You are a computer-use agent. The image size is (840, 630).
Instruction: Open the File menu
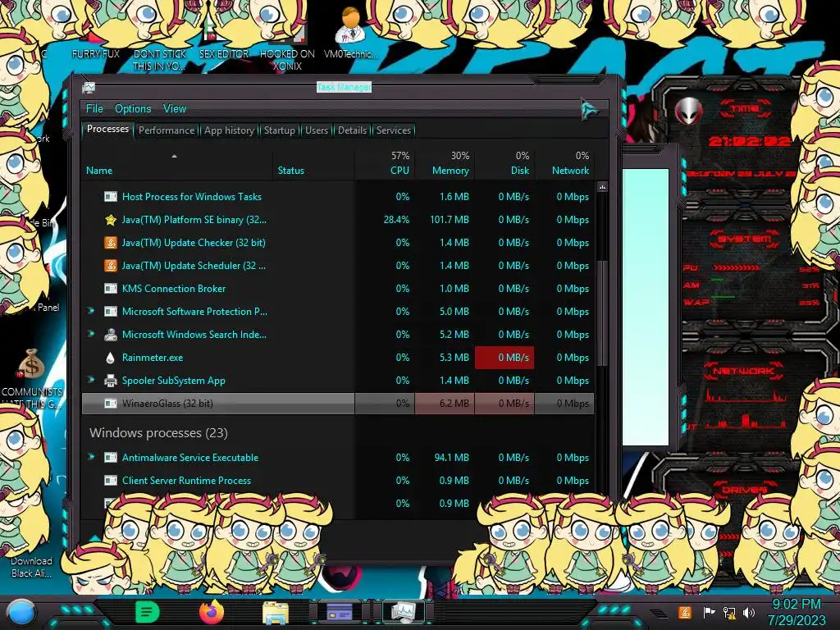pyautogui.click(x=94, y=109)
